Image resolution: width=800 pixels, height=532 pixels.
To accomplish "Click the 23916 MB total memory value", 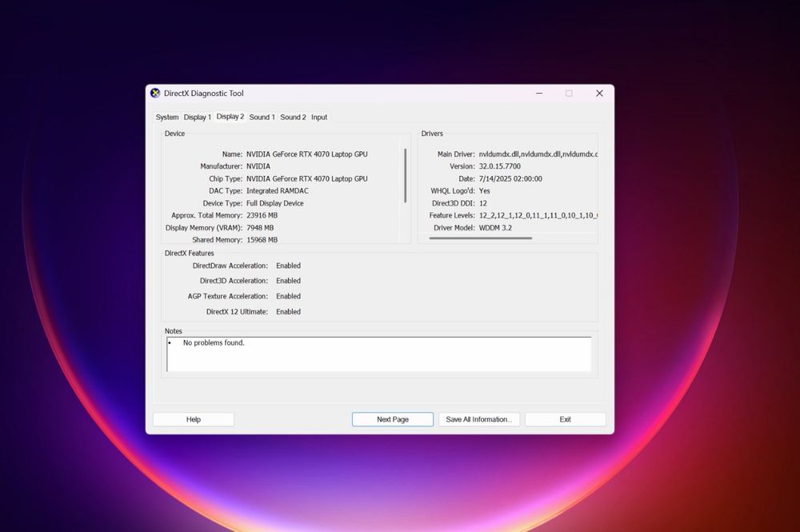I will (x=262, y=215).
